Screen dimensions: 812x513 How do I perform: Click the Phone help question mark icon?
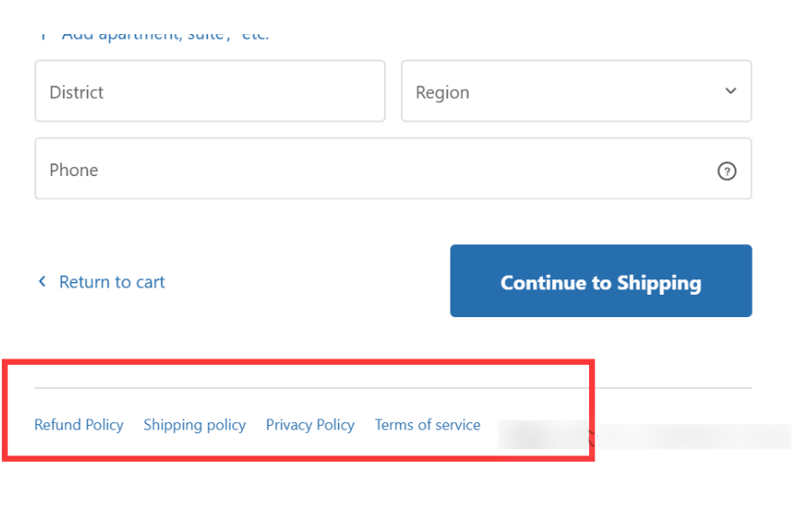point(727,171)
